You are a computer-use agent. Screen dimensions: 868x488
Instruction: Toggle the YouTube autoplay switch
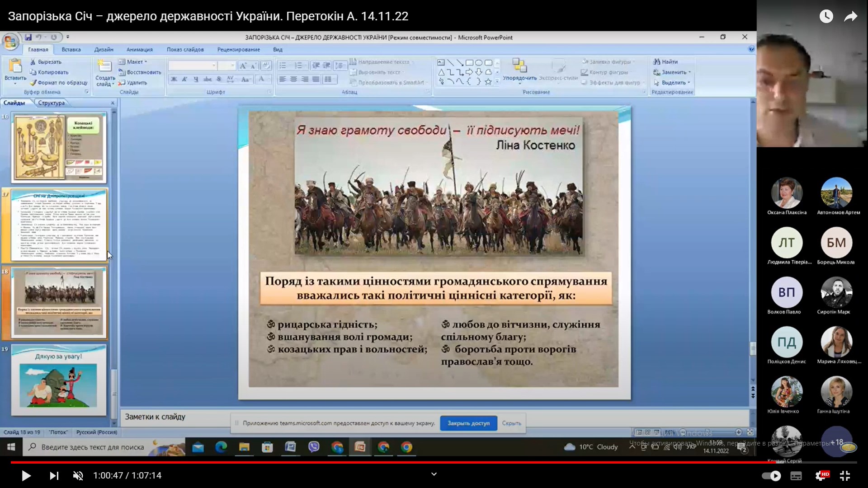point(771,475)
